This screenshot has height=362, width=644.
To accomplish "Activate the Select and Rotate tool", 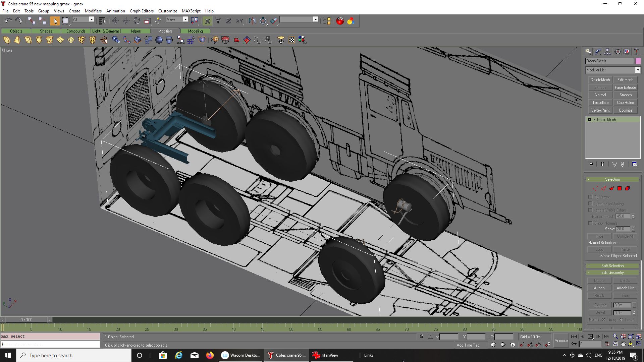I will (137, 21).
